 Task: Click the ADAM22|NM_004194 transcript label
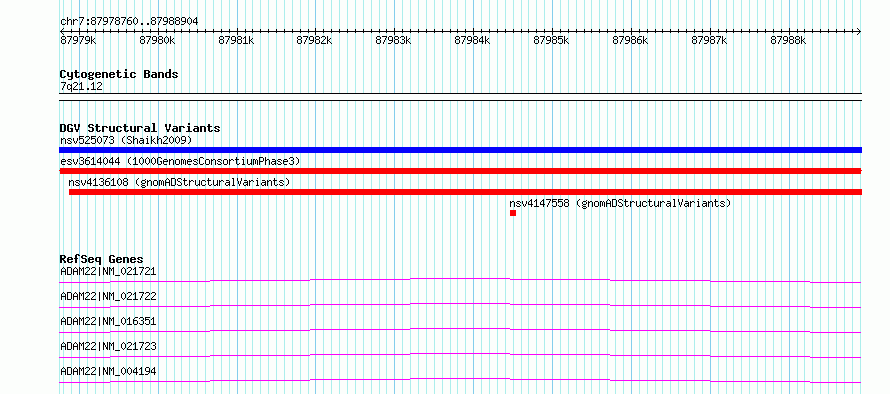point(108,371)
